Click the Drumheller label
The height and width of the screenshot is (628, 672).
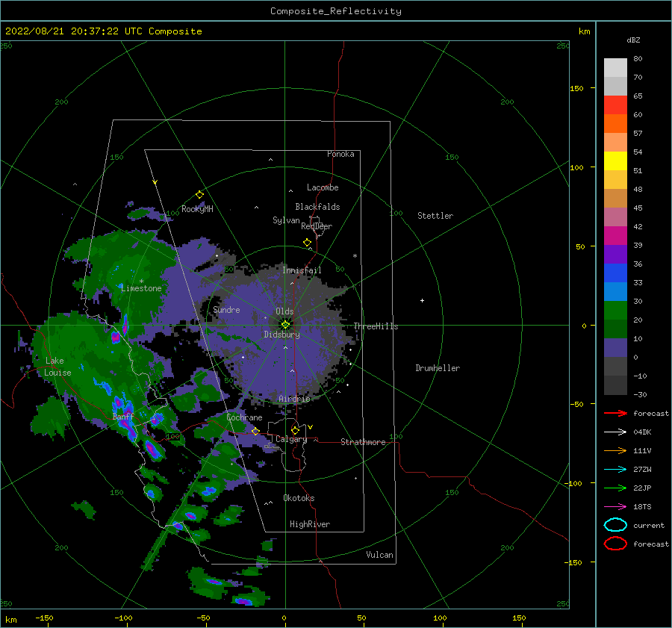[438, 368]
